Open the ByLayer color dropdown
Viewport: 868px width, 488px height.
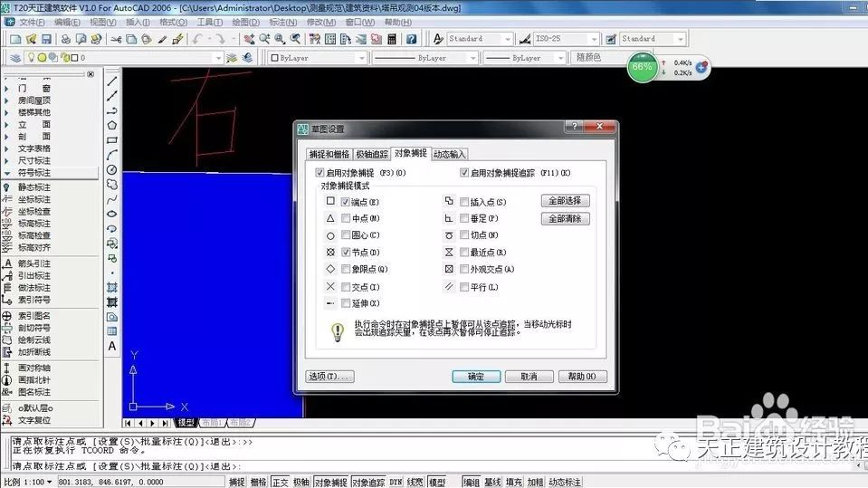click(361, 58)
